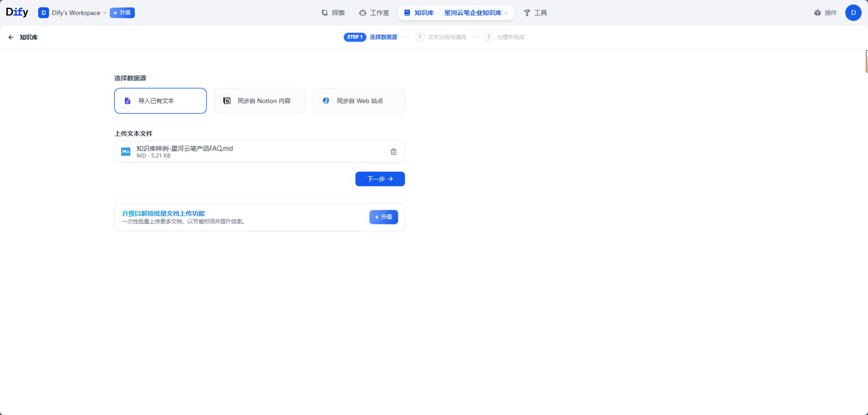The width and height of the screenshot is (868, 415).
Task: Click the 探索 compass icon
Action: pos(325,13)
